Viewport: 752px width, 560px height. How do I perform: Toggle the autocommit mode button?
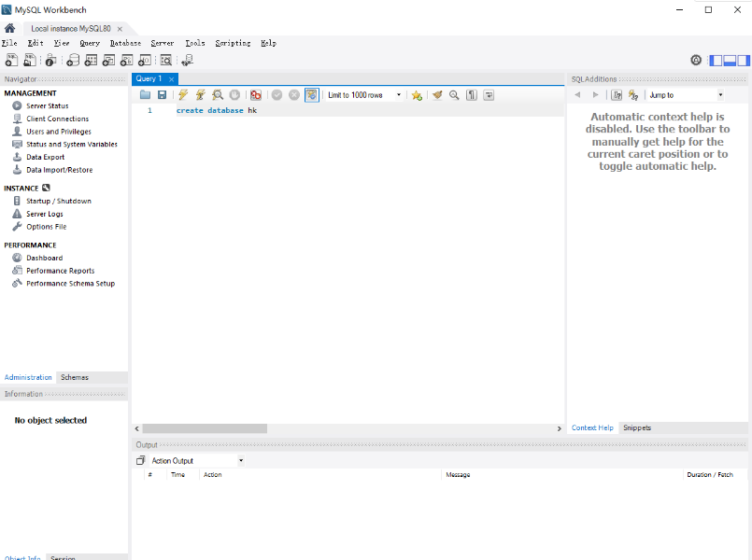pos(312,95)
